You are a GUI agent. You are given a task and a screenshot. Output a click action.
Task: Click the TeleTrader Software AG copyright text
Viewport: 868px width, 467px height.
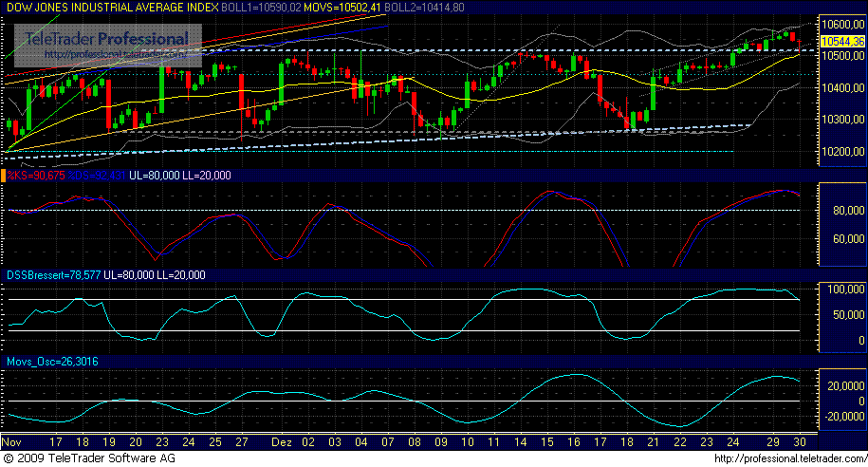click(x=85, y=458)
